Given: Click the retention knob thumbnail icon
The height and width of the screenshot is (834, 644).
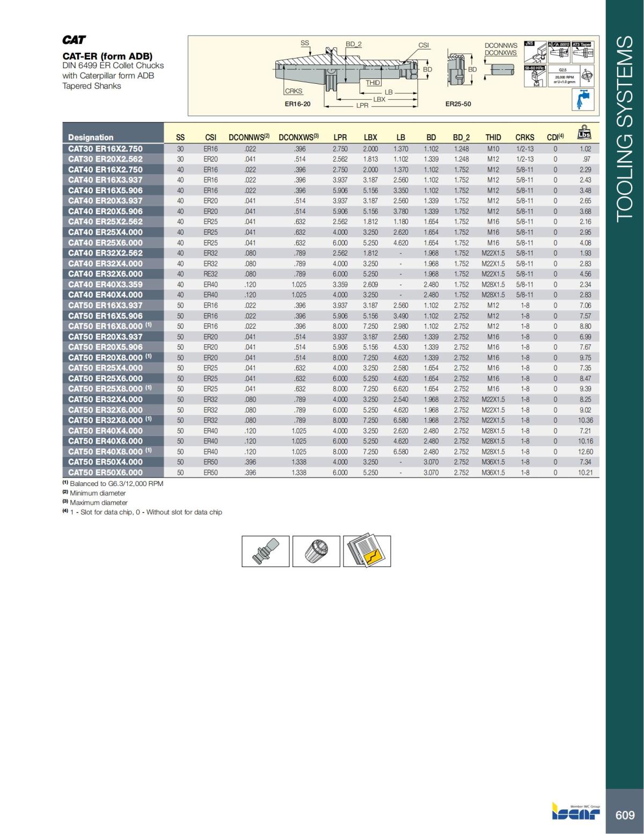Looking at the screenshot, I should [x=266, y=550].
